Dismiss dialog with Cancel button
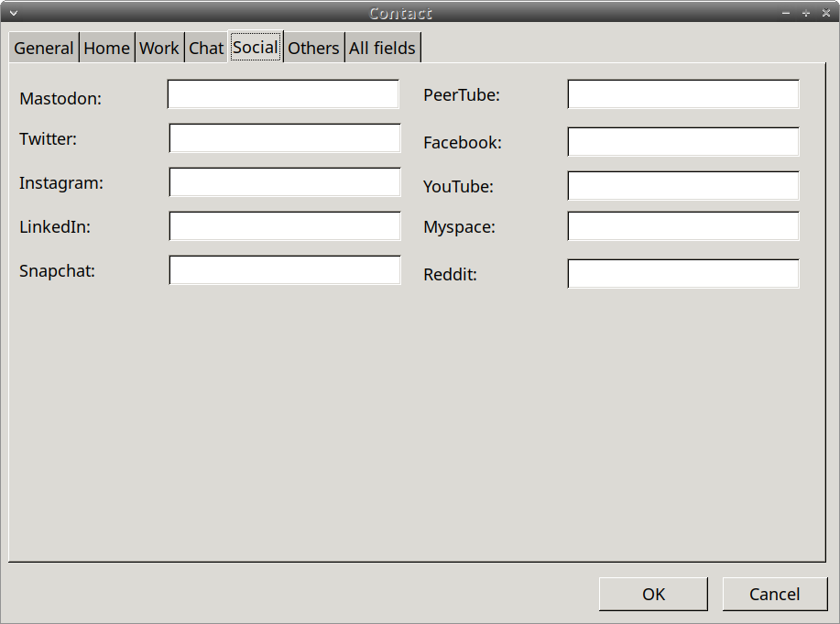Screen dimensions: 840x624 click(775, 594)
